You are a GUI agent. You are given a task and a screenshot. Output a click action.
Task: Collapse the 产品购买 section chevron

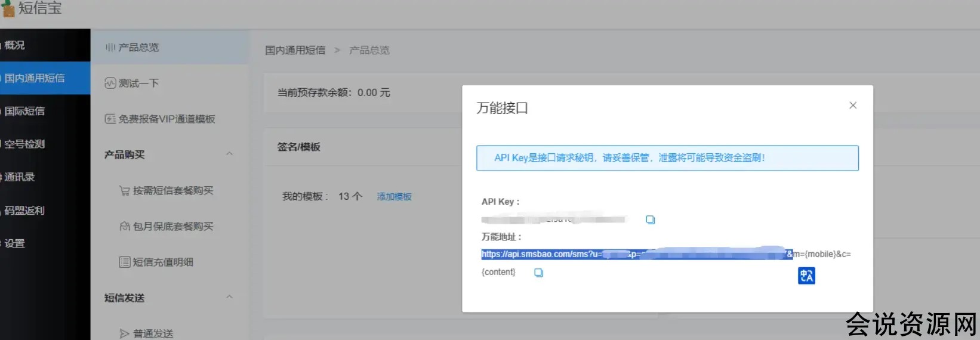point(229,154)
